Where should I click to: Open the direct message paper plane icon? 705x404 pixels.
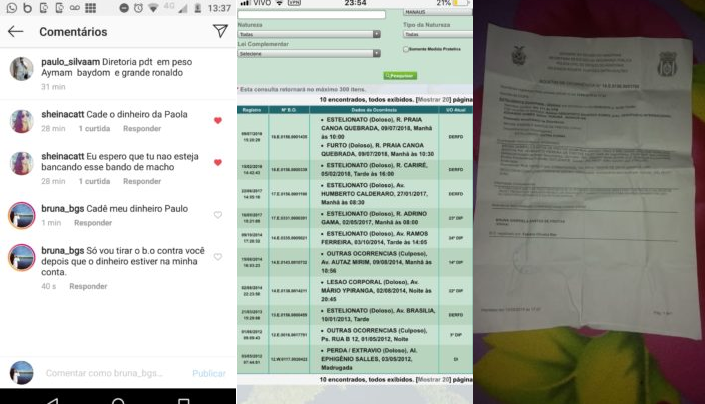click(x=220, y=32)
